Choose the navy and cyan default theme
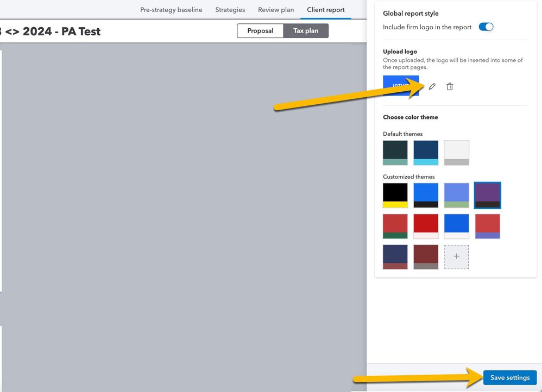The image size is (542, 392). (425, 153)
